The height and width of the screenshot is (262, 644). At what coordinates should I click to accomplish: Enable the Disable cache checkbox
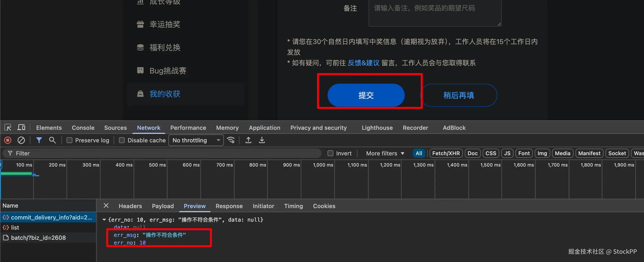122,140
